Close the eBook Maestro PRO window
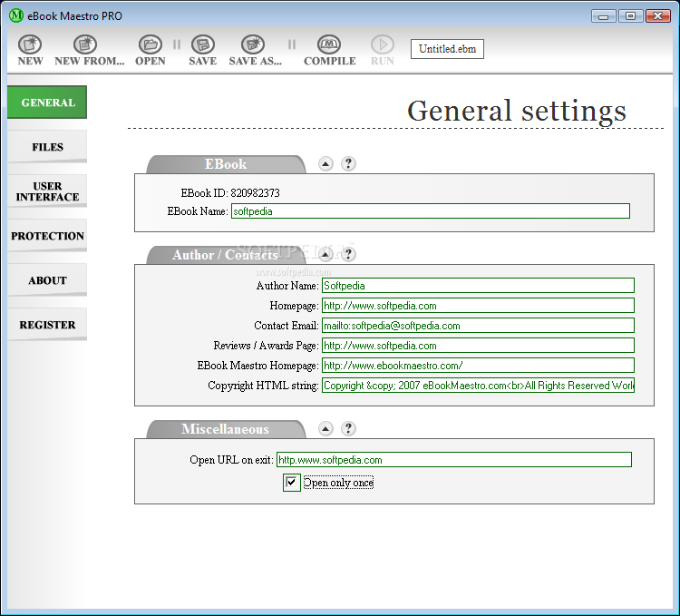The width and height of the screenshot is (680, 616). pos(658,16)
